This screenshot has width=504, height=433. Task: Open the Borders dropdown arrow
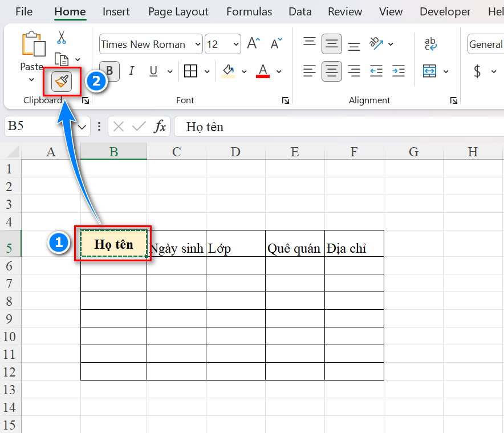(207, 72)
